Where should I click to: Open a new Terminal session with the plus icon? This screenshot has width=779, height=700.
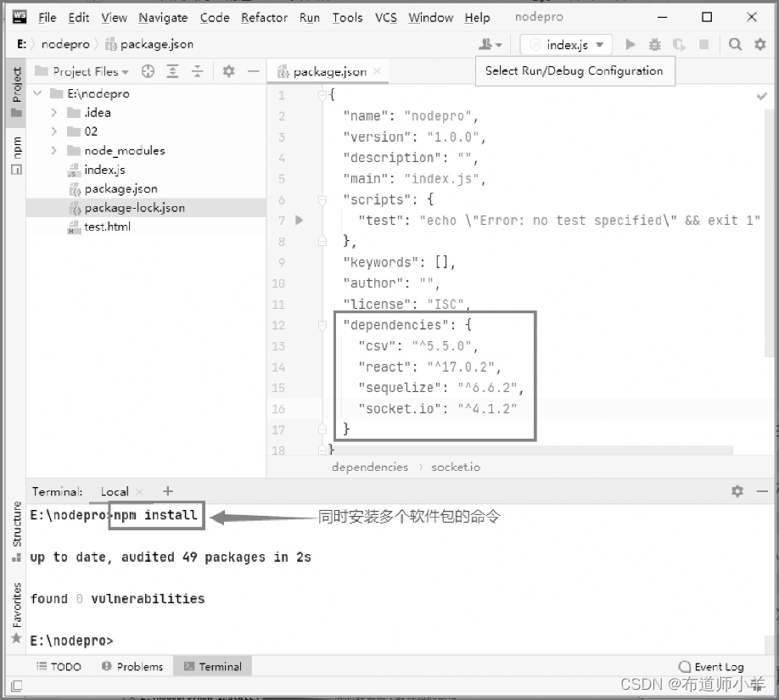(x=167, y=491)
